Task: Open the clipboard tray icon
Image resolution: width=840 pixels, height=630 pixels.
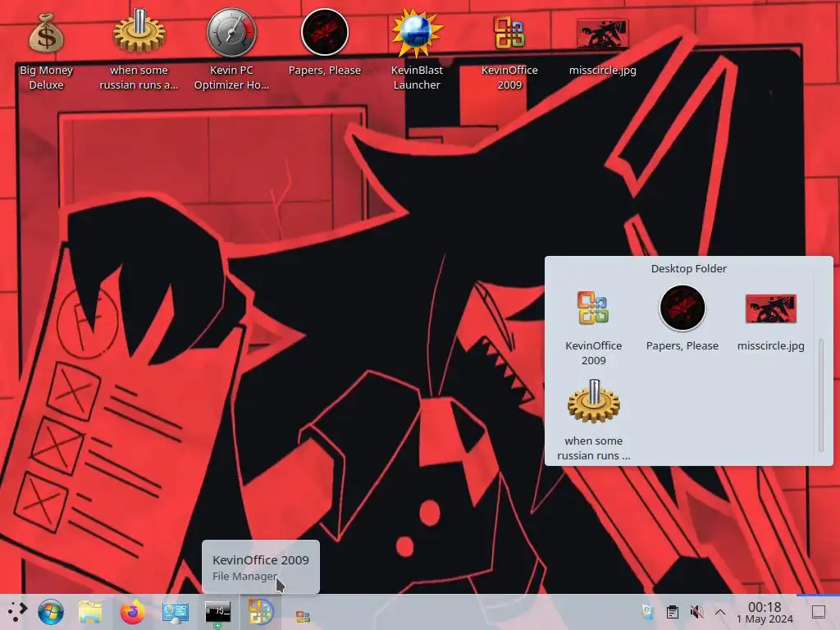Action: pos(673,612)
